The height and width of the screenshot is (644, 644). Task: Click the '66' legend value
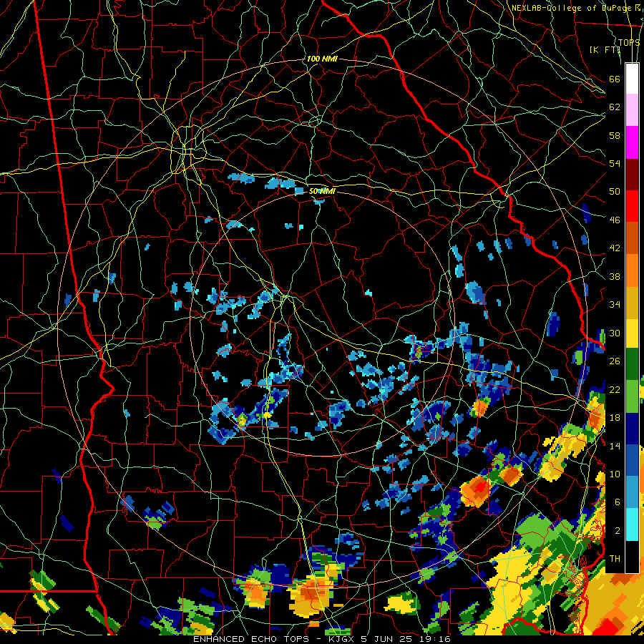point(615,79)
